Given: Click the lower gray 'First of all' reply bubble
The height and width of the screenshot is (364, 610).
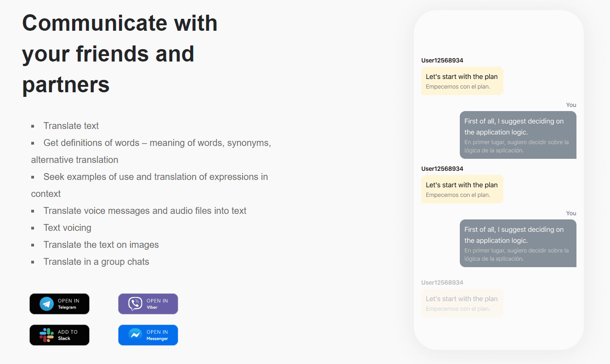Looking at the screenshot, I should [x=518, y=243].
